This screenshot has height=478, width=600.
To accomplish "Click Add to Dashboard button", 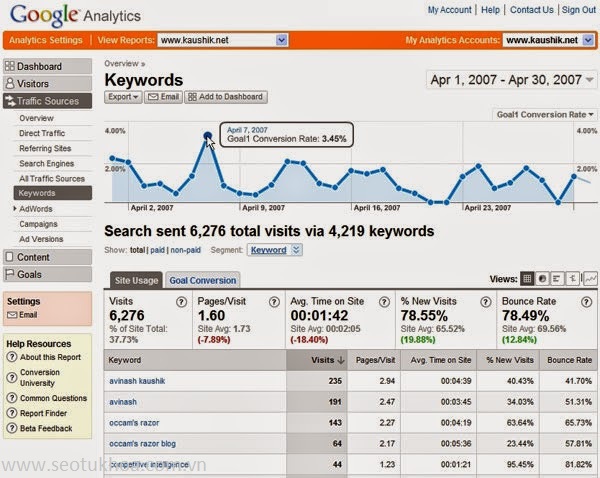I will 226,97.
